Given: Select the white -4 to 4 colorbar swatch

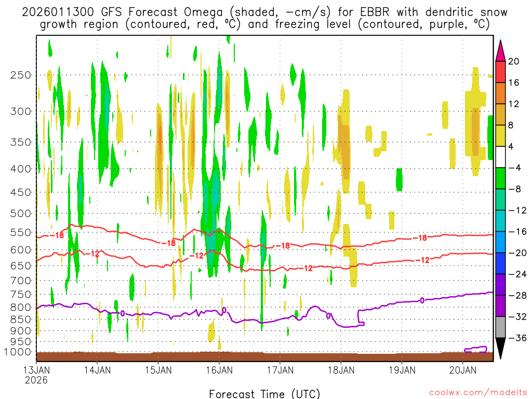Looking at the screenshot, I should tap(500, 157).
